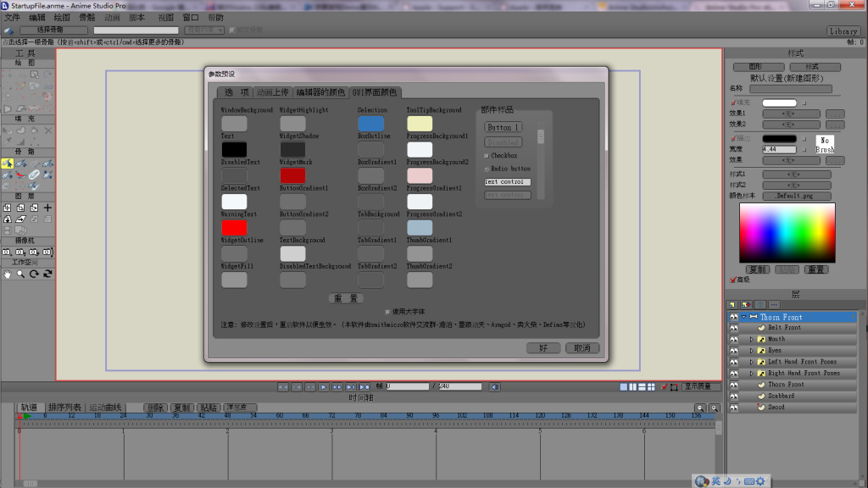This screenshot has height=488, width=868.
Task: Click the single-view layout icon
Action: [624, 386]
